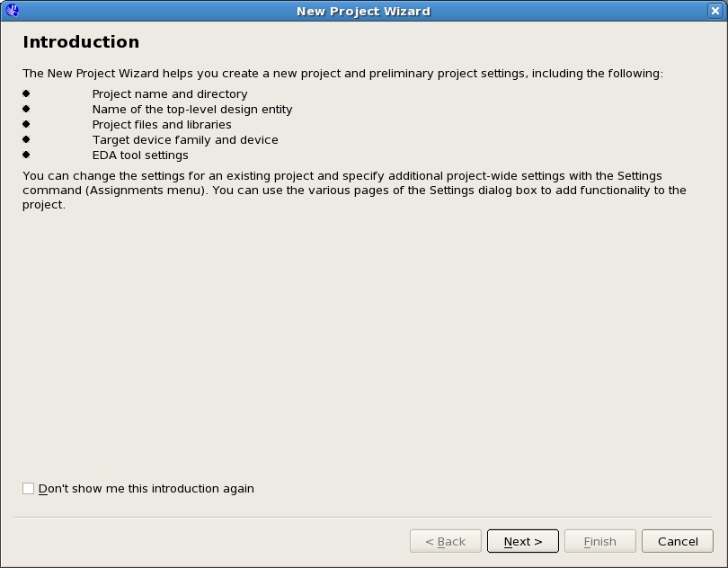This screenshot has width=728, height=568.
Task: Click the "Don't show me this introduction again" label
Action: (146, 489)
